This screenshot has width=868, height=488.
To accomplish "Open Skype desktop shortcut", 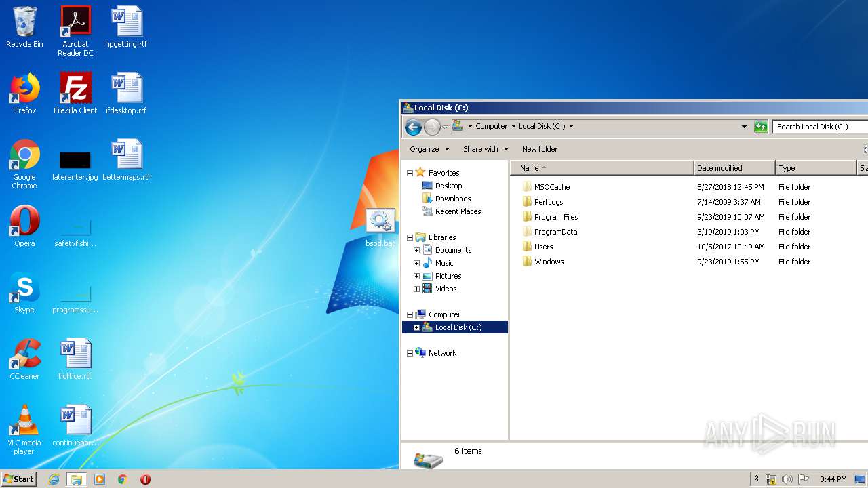I will pyautogui.click(x=24, y=293).
